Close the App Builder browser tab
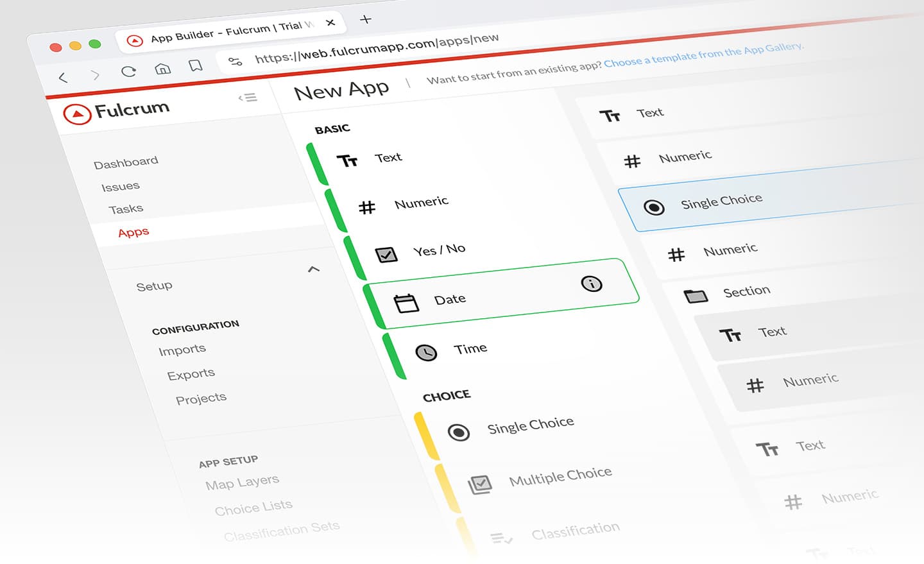 (330, 22)
